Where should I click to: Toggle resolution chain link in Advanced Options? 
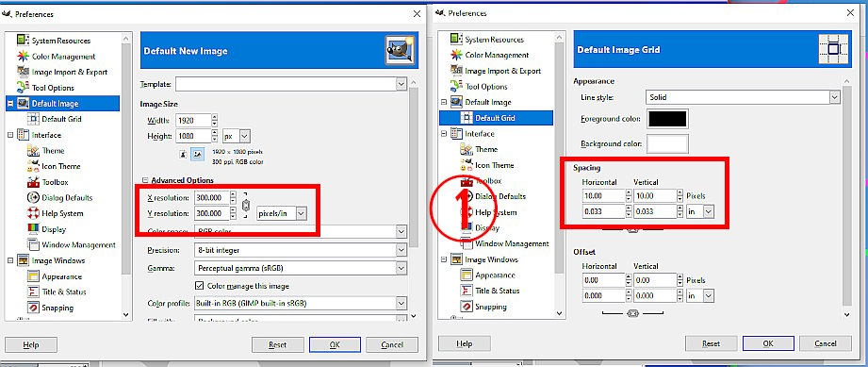pyautogui.click(x=246, y=206)
